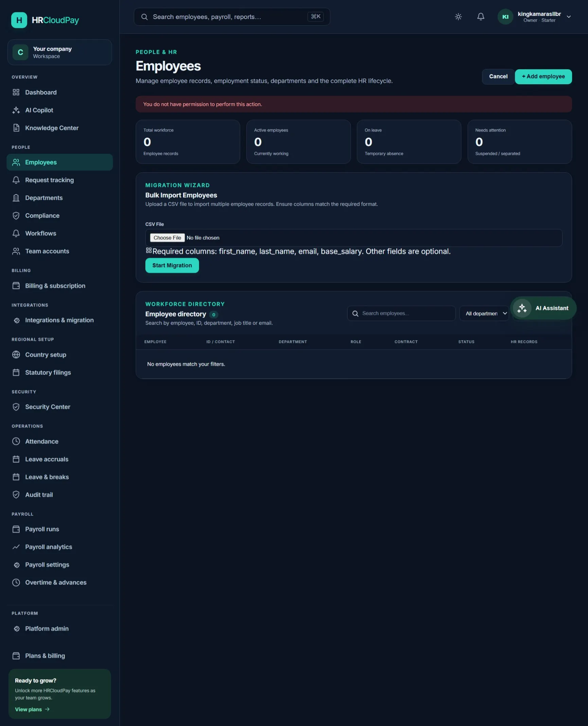Screen dimensions: 588x726
Task: Navigate to Integrations & migration
Action: pyautogui.click(x=60, y=320)
